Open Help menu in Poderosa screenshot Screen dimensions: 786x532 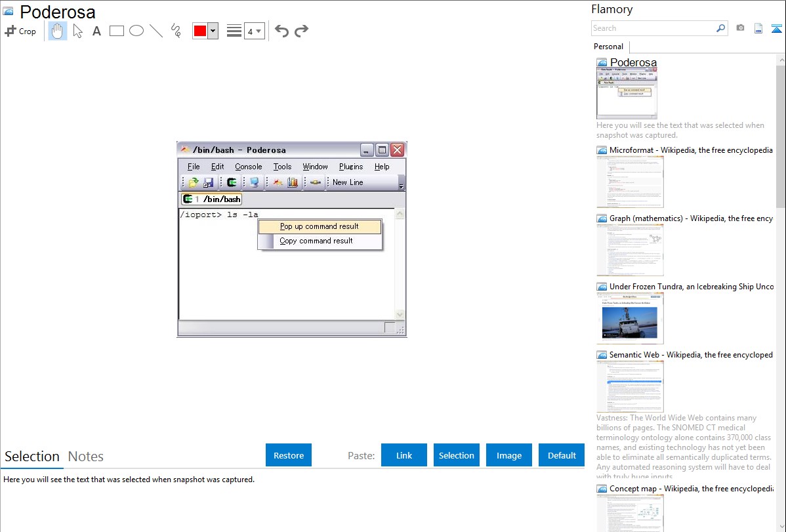pyautogui.click(x=382, y=167)
